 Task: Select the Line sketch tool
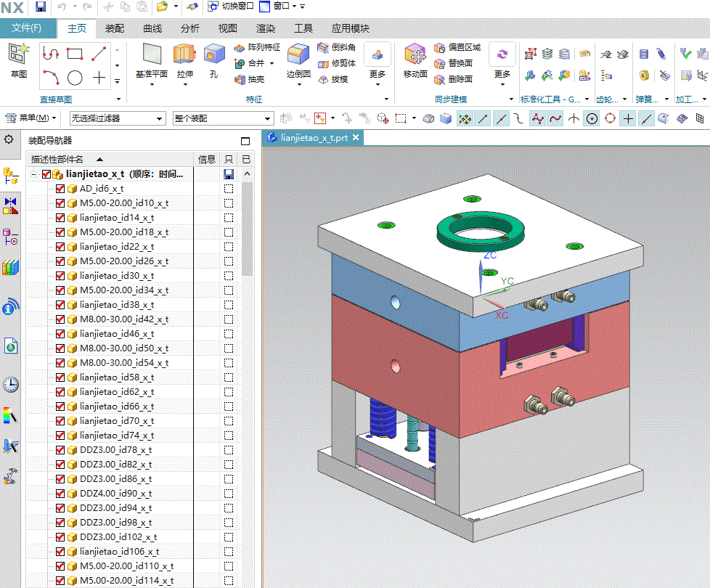point(99,54)
